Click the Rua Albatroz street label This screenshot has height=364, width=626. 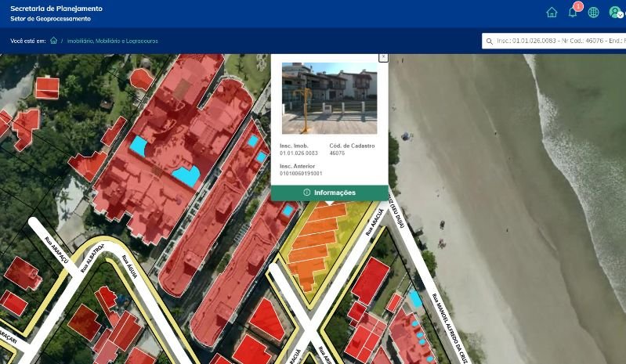click(x=92, y=258)
